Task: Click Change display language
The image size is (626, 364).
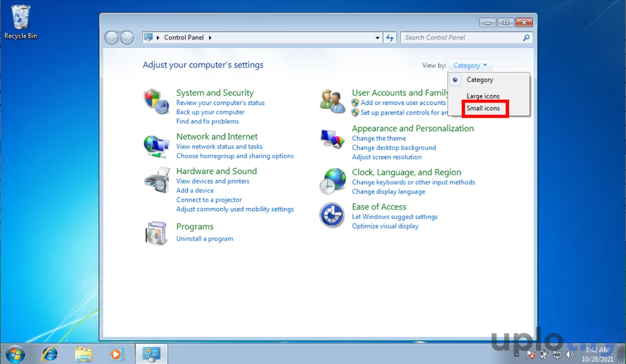Action: tap(388, 192)
